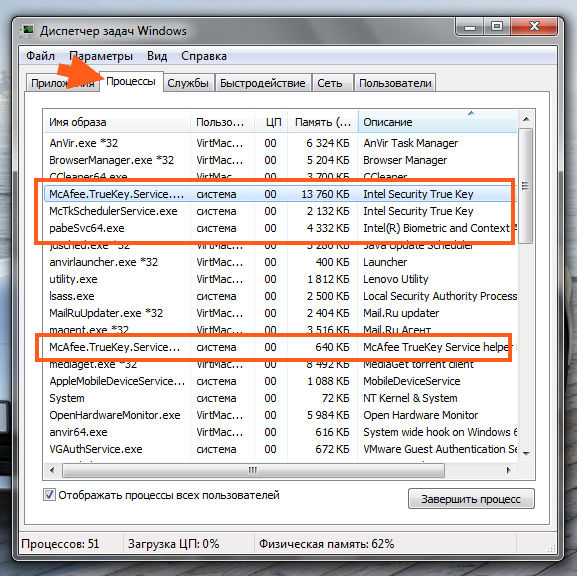Sort by Имя образа column header
The height and width of the screenshot is (576, 577).
[x=117, y=122]
